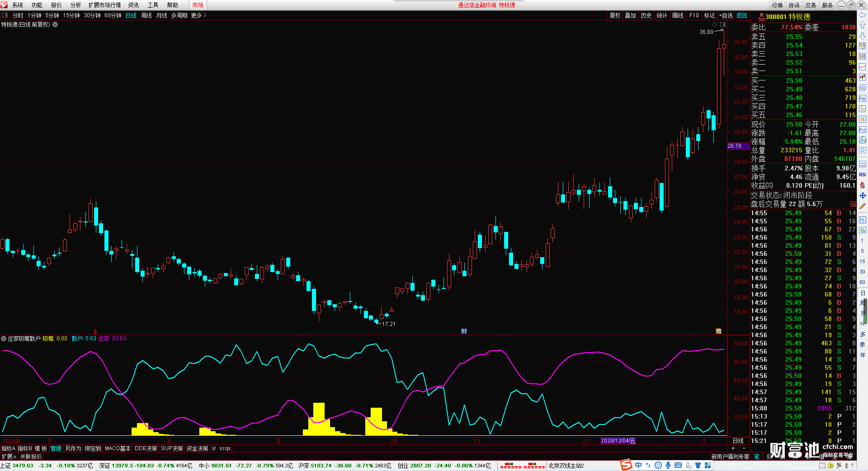Open the dropdown beside 特锐德(日线前复权) title
The image size is (868, 471).
(55, 24)
